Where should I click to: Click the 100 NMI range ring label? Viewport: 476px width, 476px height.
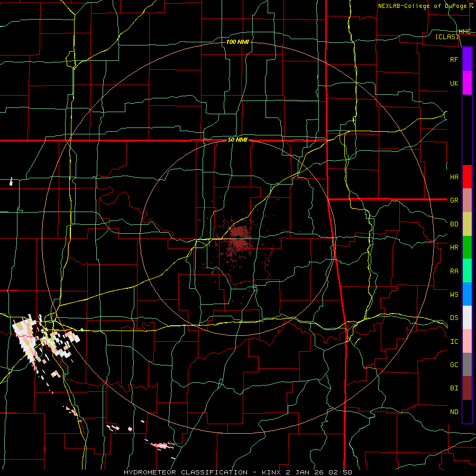[x=237, y=42]
